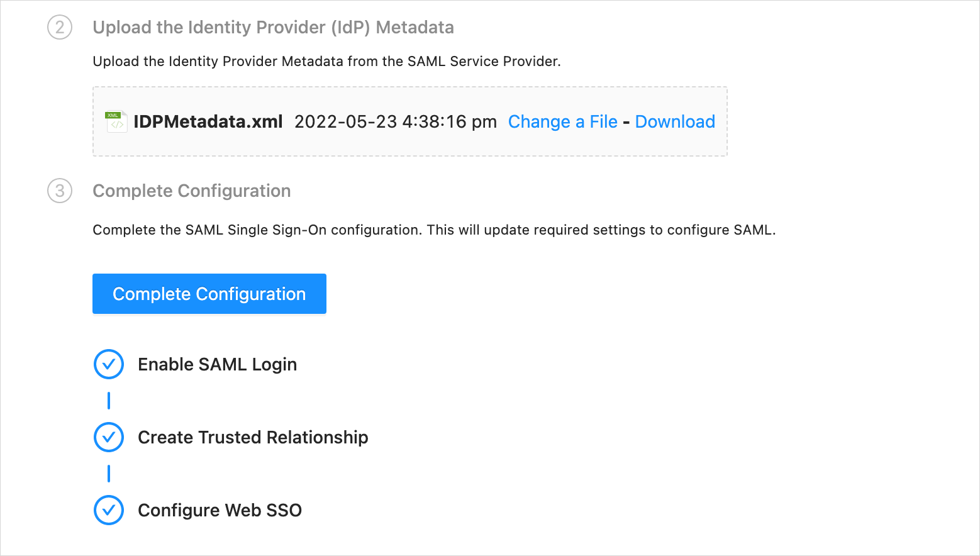The height and width of the screenshot is (556, 980).
Task: Select the Create Trusted Relationship step label
Action: (x=253, y=438)
